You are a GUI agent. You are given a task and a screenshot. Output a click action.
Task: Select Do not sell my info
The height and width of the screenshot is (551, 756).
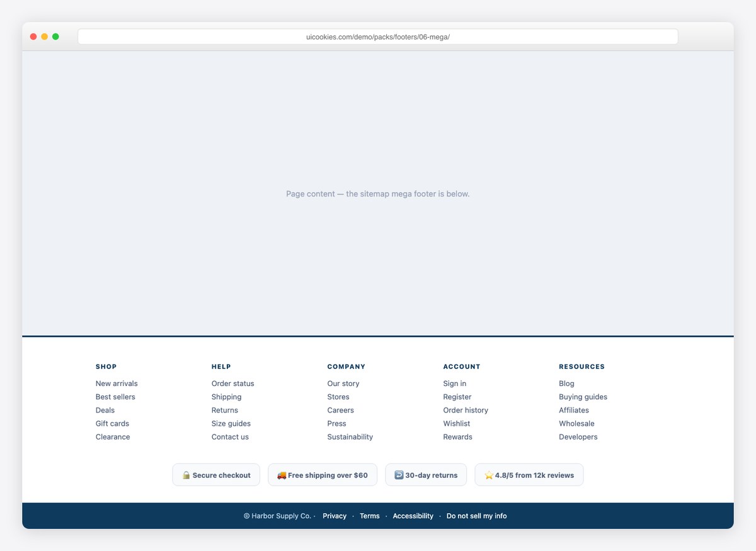point(477,516)
